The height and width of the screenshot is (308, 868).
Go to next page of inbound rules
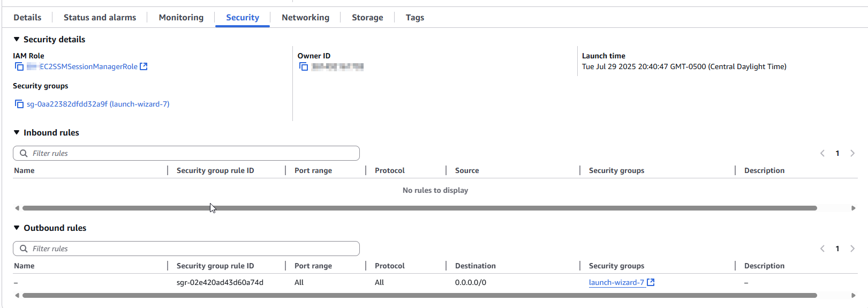(852, 153)
